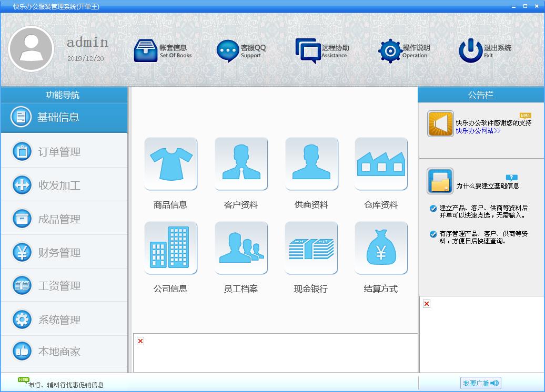
Task: Open 本地商家 navigation section
Action: point(64,352)
